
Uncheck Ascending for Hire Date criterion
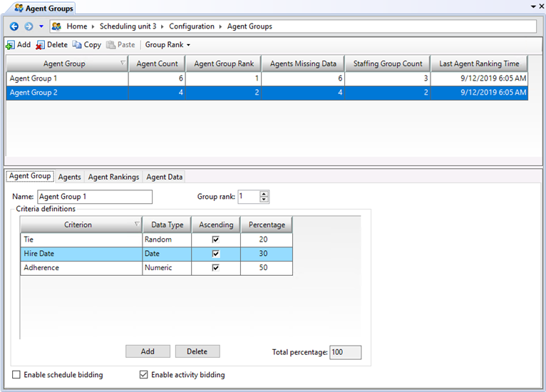click(216, 254)
